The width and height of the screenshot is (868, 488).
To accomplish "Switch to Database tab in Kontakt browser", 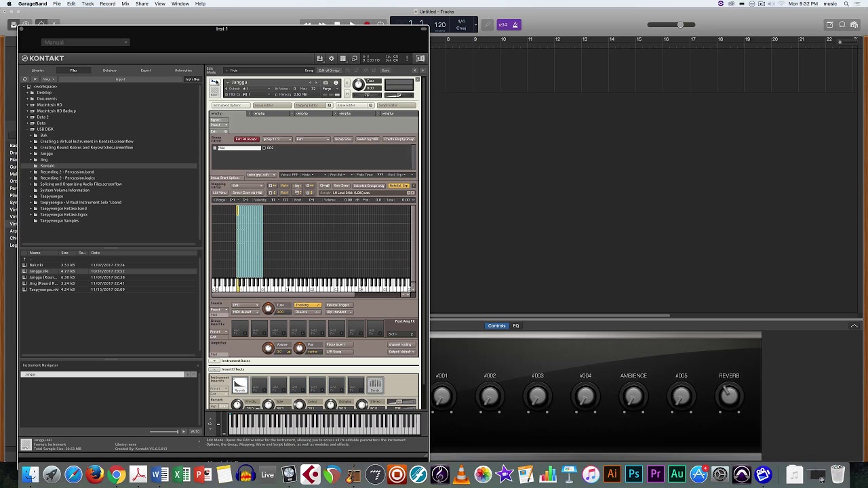I will (109, 70).
